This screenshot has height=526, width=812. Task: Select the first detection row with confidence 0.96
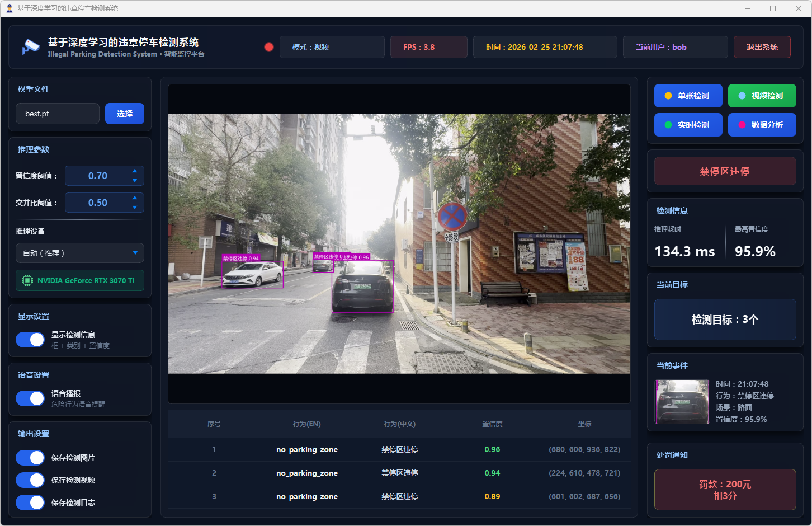click(399, 449)
